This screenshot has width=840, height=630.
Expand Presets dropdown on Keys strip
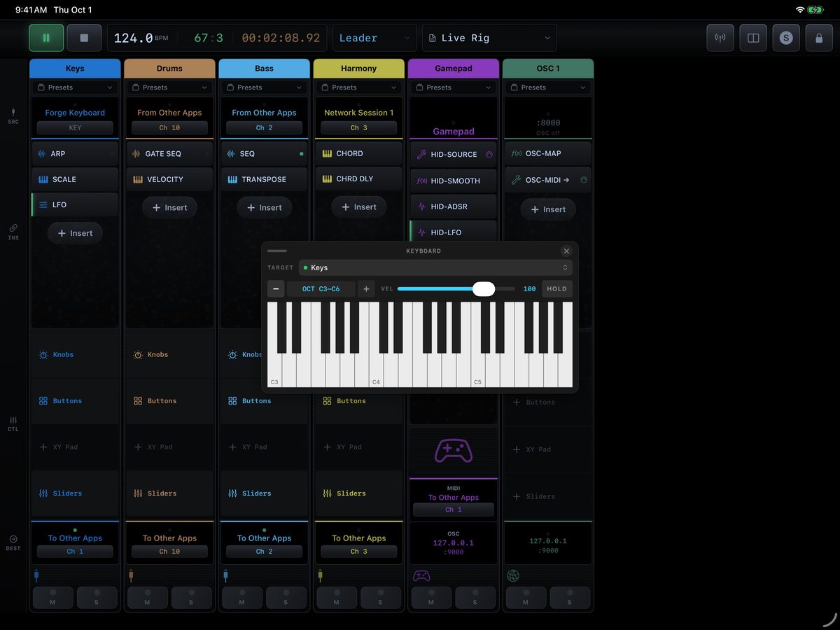click(x=75, y=87)
